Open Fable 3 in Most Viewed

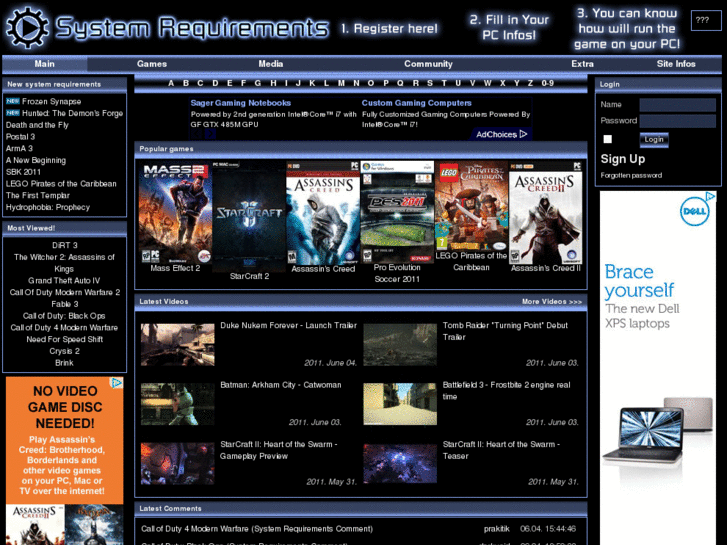coord(64,304)
